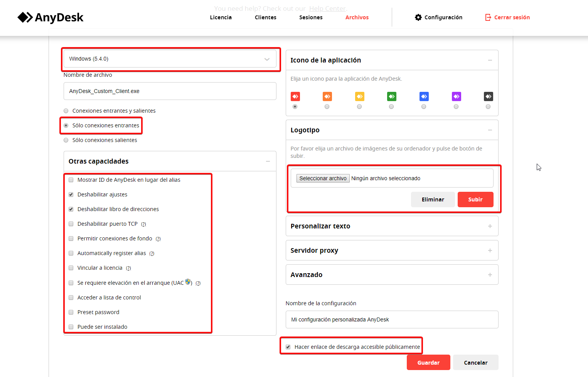Click Seleccionar archivo button

pyautogui.click(x=323, y=178)
